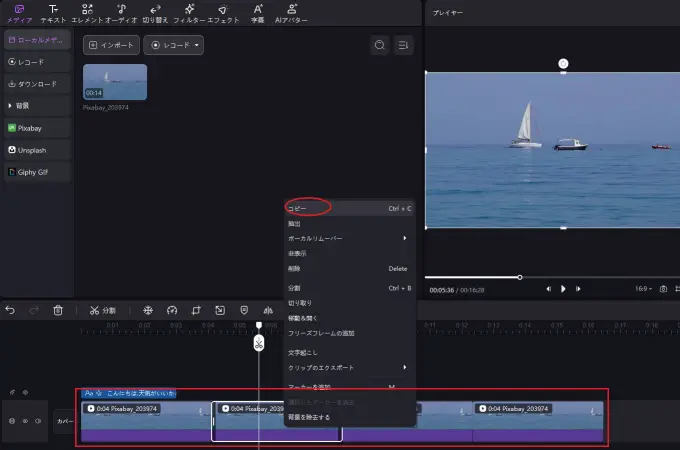The width and height of the screenshot is (680, 450).
Task: Click the カバー cover button
Action: pyautogui.click(x=65, y=421)
